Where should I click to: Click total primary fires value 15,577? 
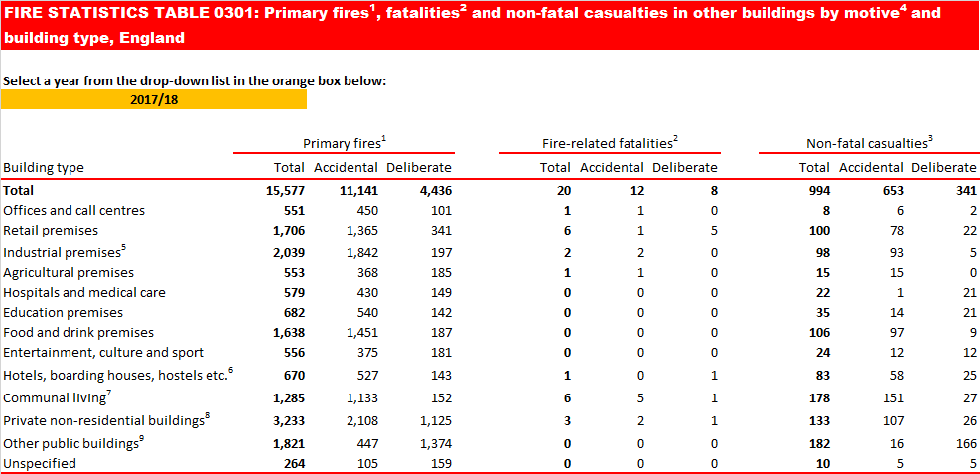(285, 190)
